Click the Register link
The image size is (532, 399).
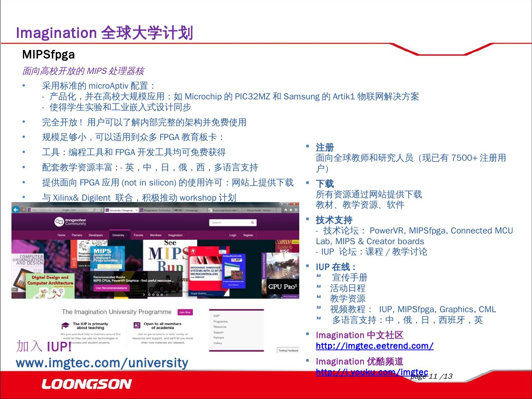248,235
